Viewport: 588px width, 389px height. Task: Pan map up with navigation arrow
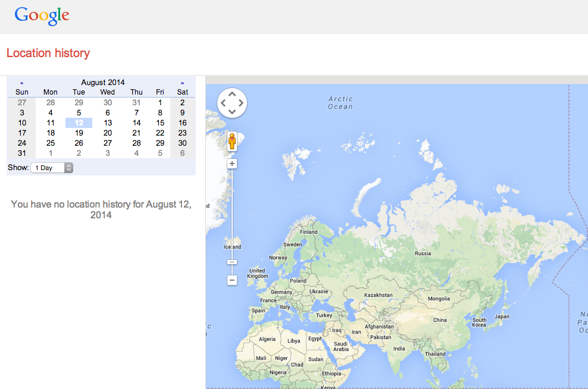(232, 94)
